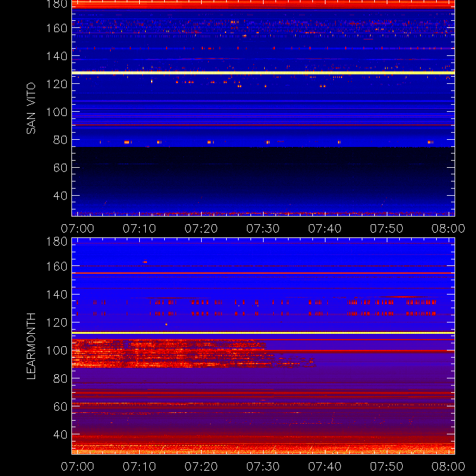
Task: Select the 60 tick label on LEARMONTH plot
Action: (60, 406)
